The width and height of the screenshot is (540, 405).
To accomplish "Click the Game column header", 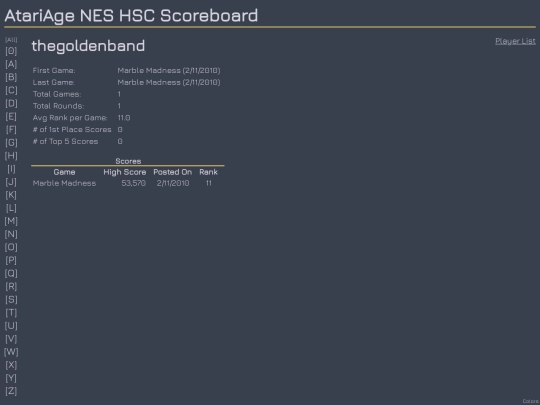I will (64, 172).
